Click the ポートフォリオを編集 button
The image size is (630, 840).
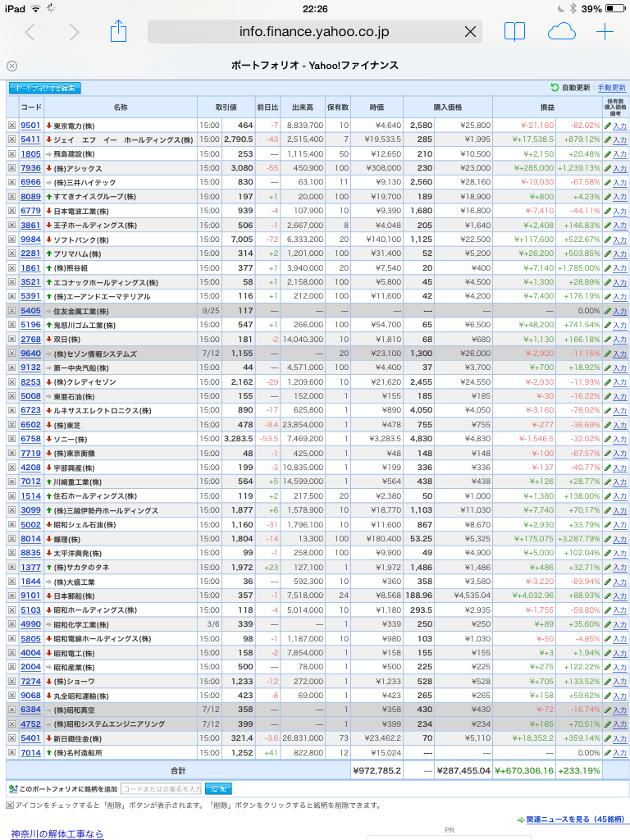pyautogui.click(x=45, y=88)
